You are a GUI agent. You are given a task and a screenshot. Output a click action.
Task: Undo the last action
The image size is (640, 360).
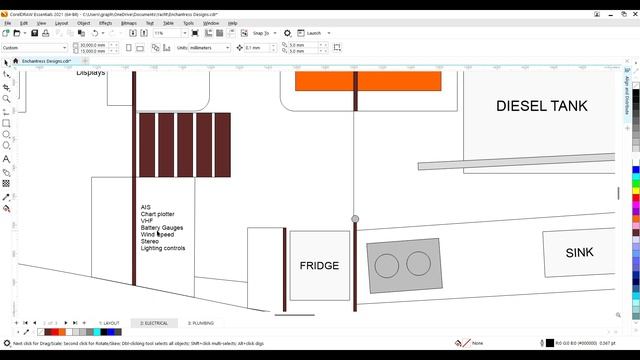coord(95,33)
